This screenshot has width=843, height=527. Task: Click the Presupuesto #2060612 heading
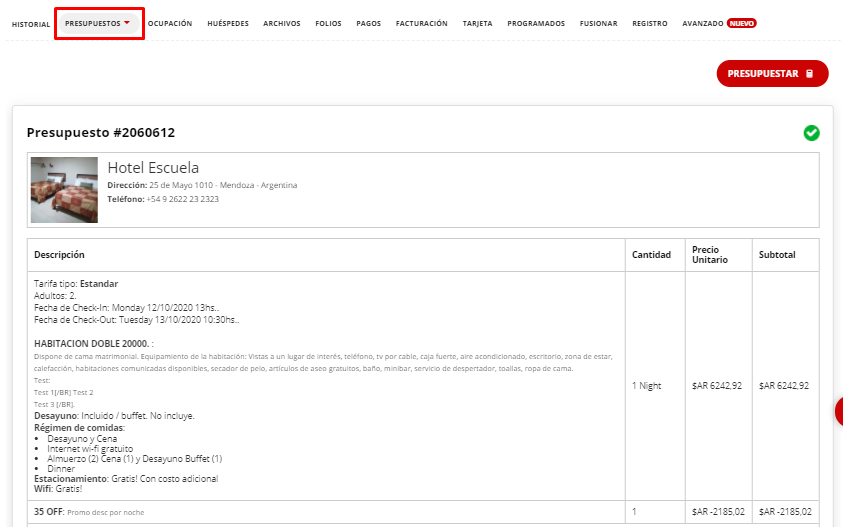pyautogui.click(x=101, y=132)
